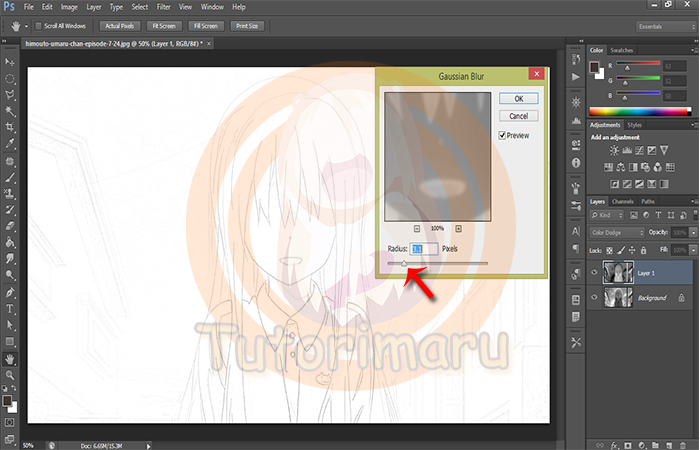The image size is (700, 450).
Task: Hide the Background layer eye icon
Action: pyautogui.click(x=594, y=297)
